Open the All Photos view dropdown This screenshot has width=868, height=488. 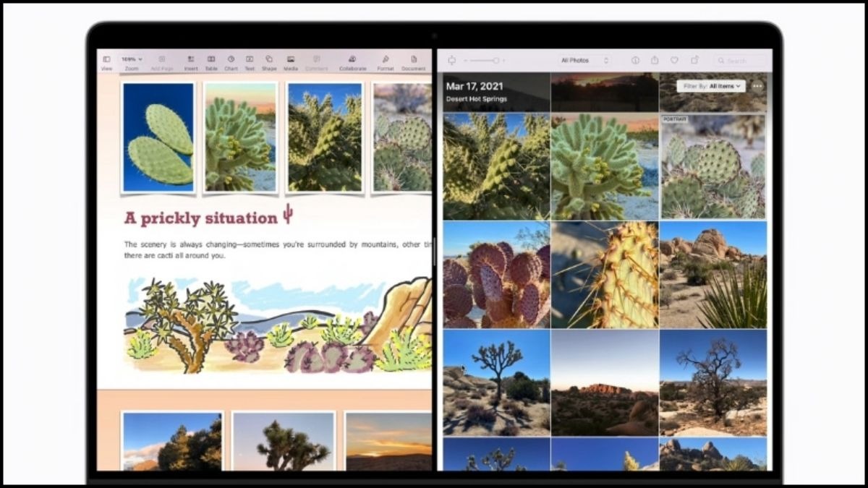(x=585, y=61)
